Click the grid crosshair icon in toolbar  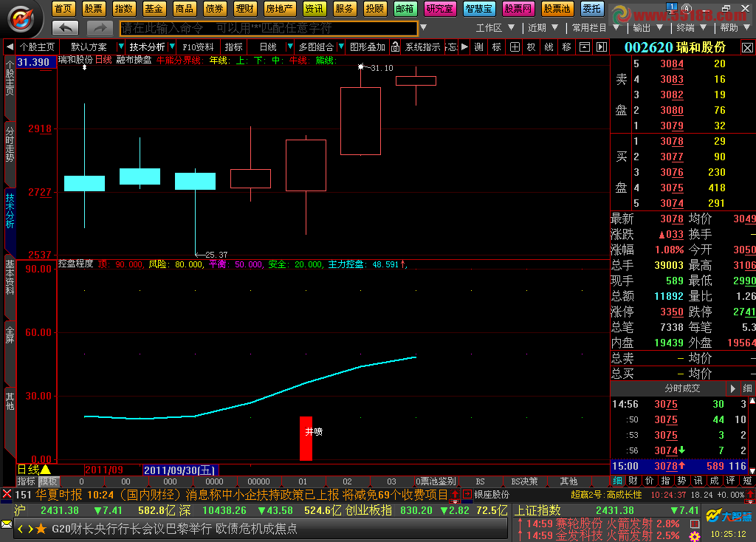click(515, 47)
